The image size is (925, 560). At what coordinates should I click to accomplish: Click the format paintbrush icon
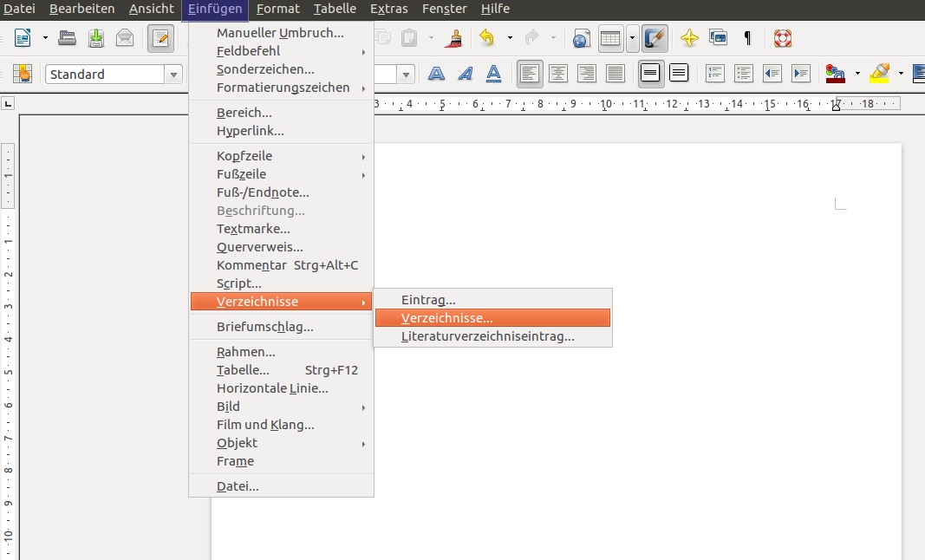pos(453,38)
